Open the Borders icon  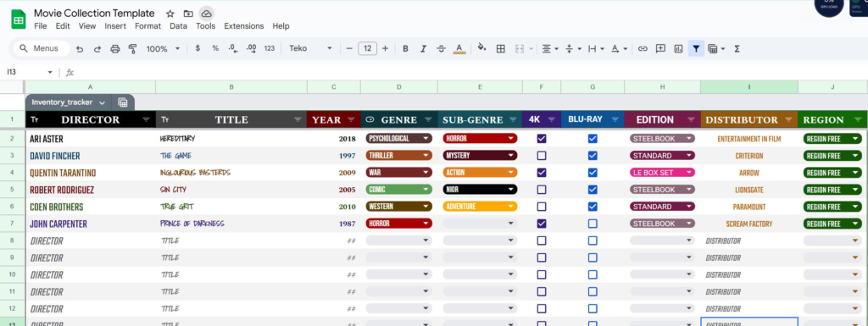(500, 48)
